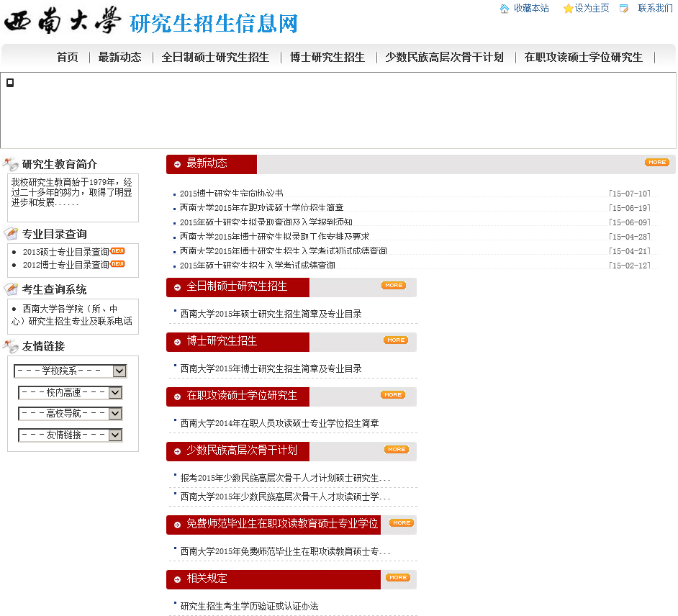Open the 联系我们 link
Screen dimensions: 678x616
pyautogui.click(x=656, y=8)
